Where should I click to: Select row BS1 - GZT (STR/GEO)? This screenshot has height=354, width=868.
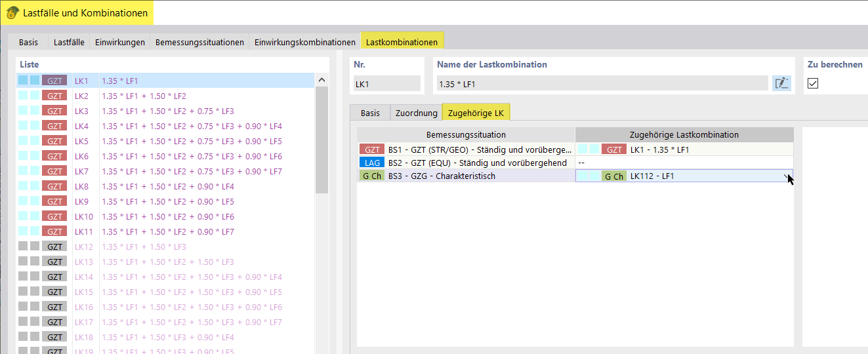466,149
